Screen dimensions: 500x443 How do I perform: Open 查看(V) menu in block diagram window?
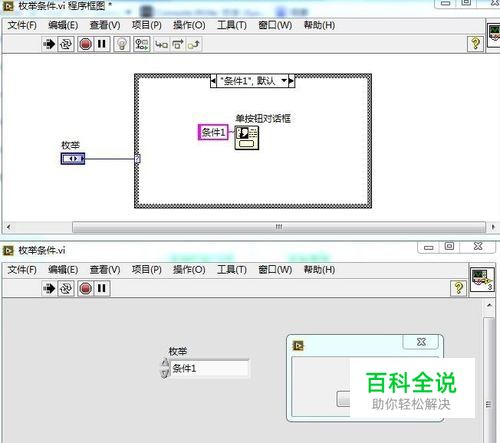[105, 25]
